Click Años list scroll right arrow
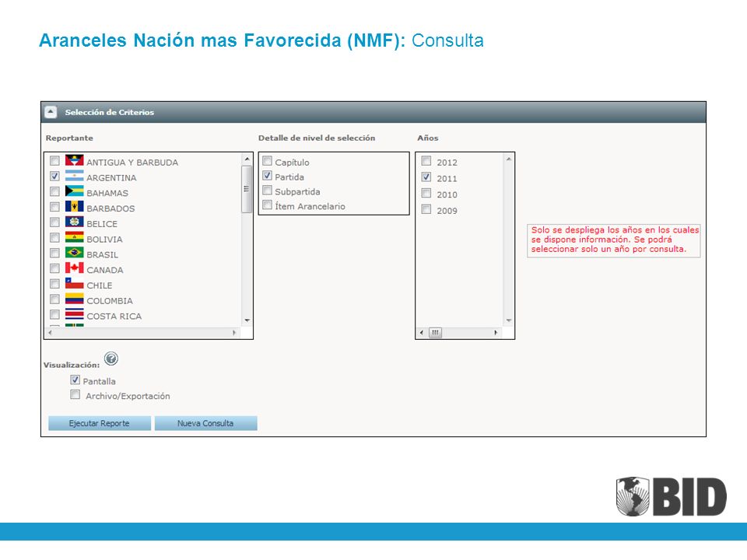Image resolution: width=747 pixels, height=560 pixels. (x=496, y=332)
